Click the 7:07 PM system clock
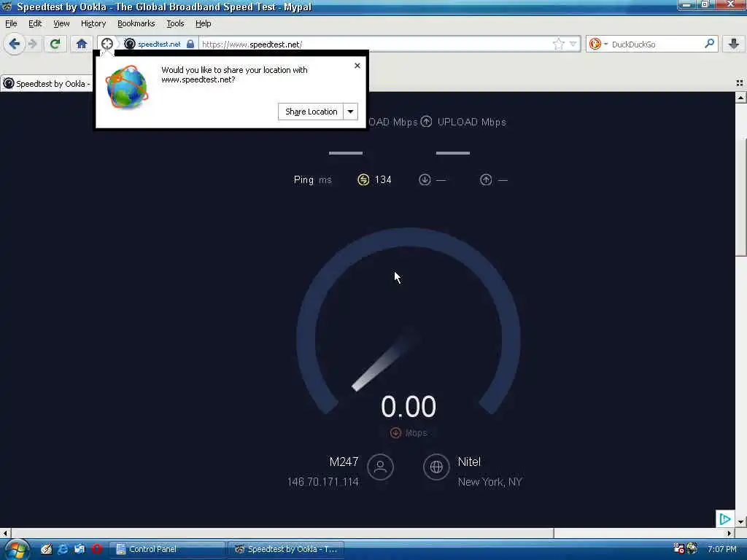Screen dimensions: 747x560 pos(721,550)
